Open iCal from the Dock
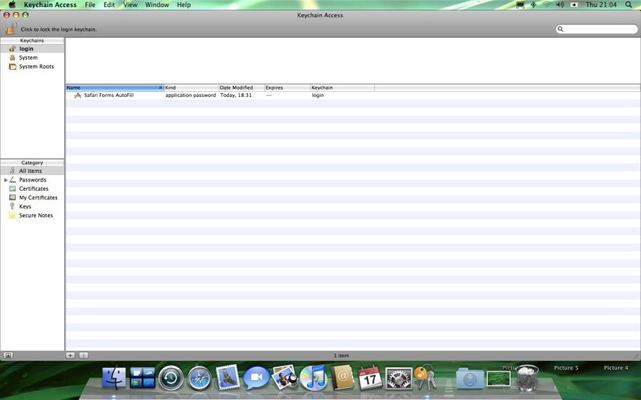 pos(370,378)
